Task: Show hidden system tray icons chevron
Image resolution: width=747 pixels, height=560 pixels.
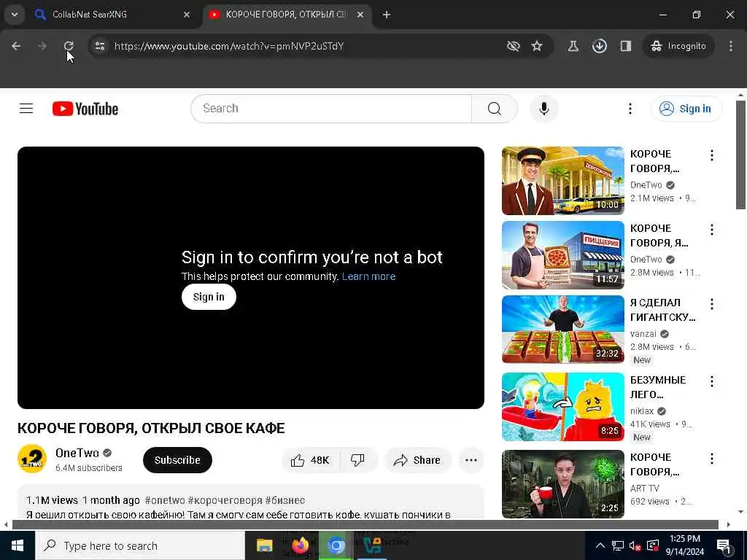Action: (x=600, y=545)
